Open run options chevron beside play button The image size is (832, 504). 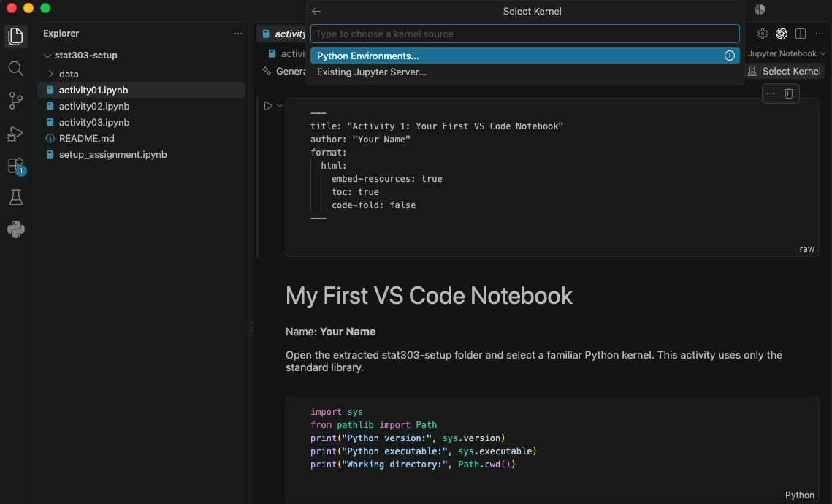[x=280, y=106]
